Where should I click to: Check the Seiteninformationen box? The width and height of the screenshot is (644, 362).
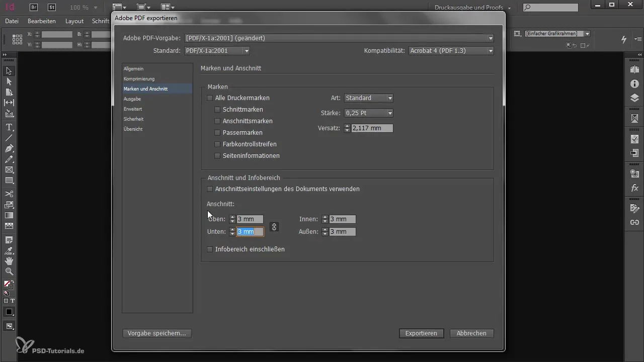(218, 156)
